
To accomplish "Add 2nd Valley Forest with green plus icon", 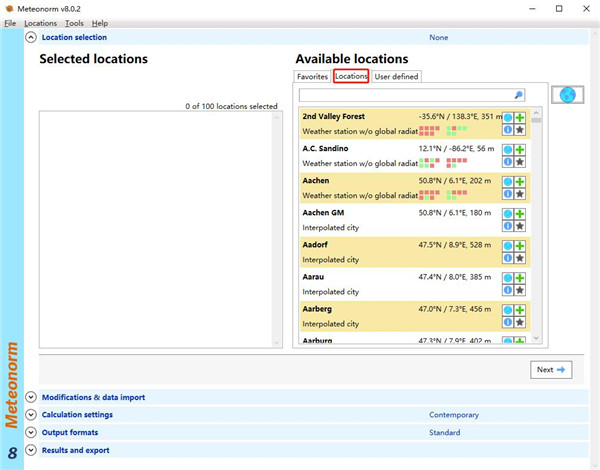I will click(520, 117).
